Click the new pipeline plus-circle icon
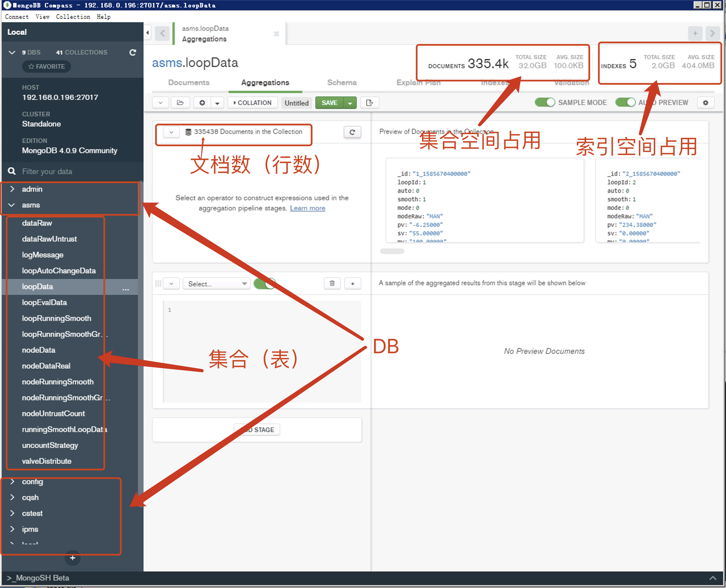The image size is (726, 588). [202, 103]
